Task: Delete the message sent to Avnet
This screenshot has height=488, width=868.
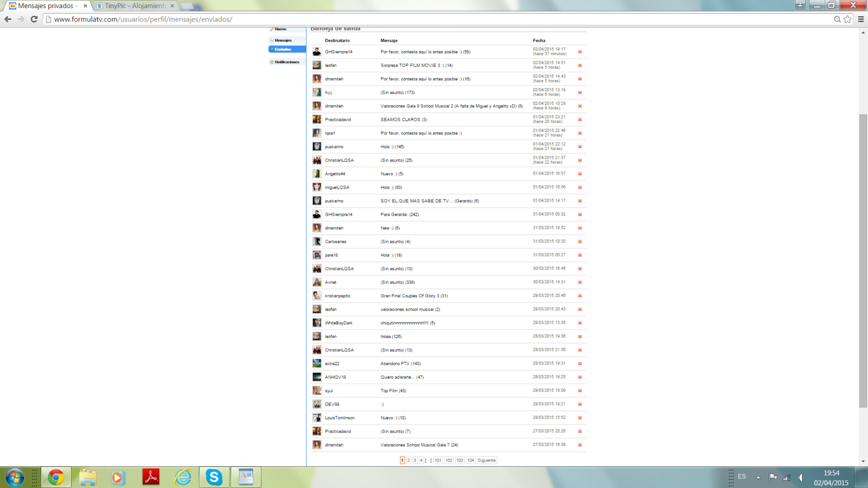Action: click(580, 282)
